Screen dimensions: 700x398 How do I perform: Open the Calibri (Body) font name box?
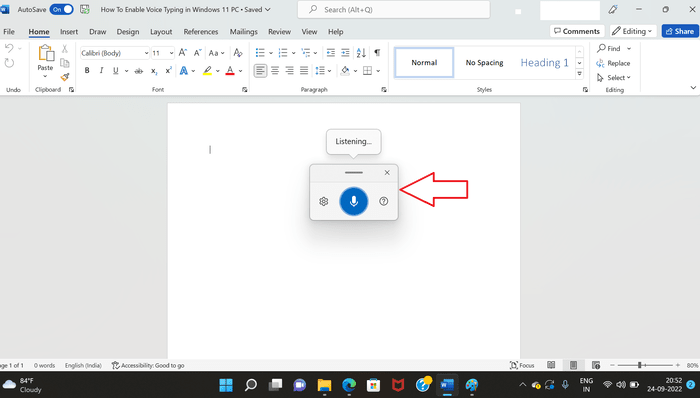(115, 53)
